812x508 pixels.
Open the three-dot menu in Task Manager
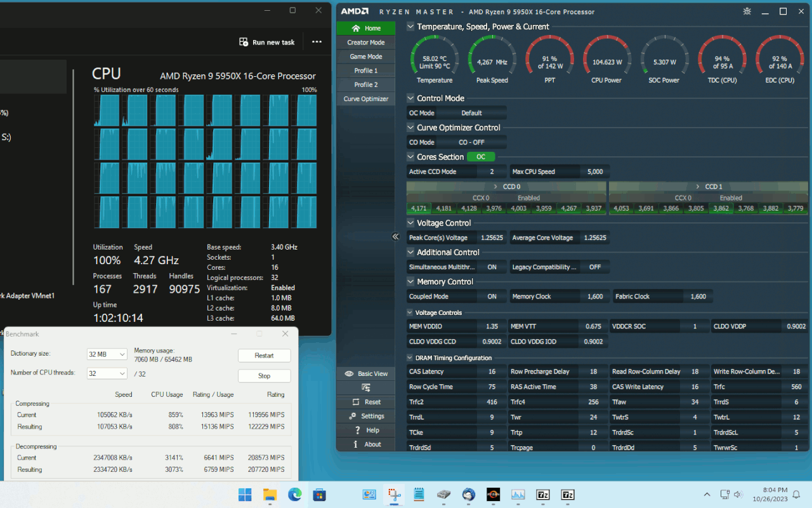[317, 42]
